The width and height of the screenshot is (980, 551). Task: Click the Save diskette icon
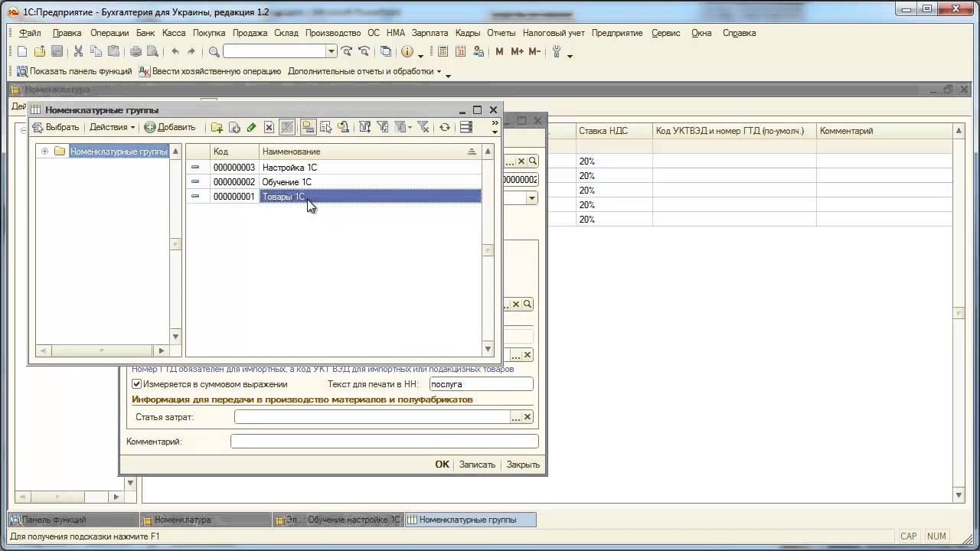(57, 51)
